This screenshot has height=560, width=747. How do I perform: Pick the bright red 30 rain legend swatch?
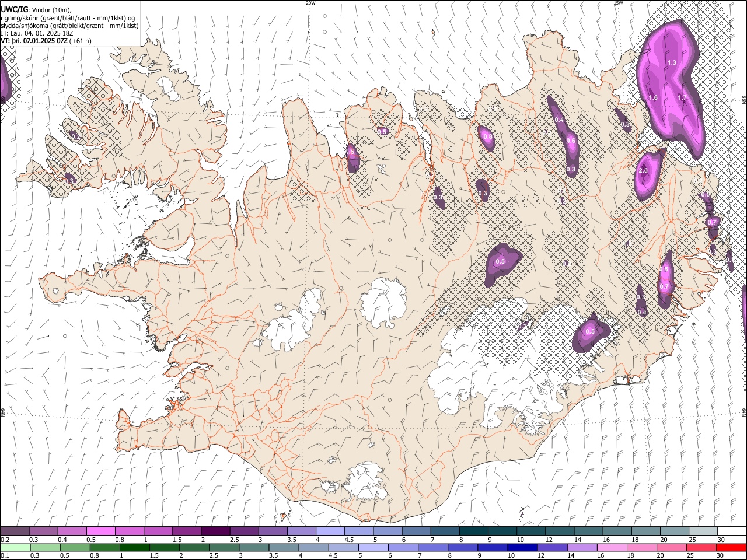tap(731, 547)
